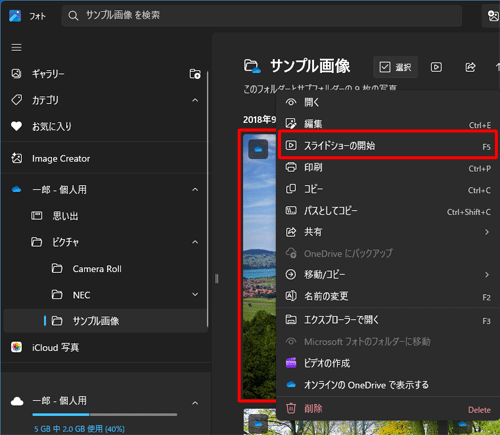Click the サンプル画像 search box
The width and height of the screenshot is (500, 435).
coord(262,15)
